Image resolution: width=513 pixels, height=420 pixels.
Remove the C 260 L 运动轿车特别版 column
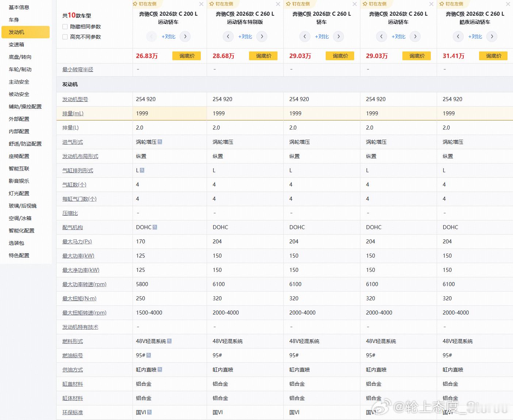(278, 4)
